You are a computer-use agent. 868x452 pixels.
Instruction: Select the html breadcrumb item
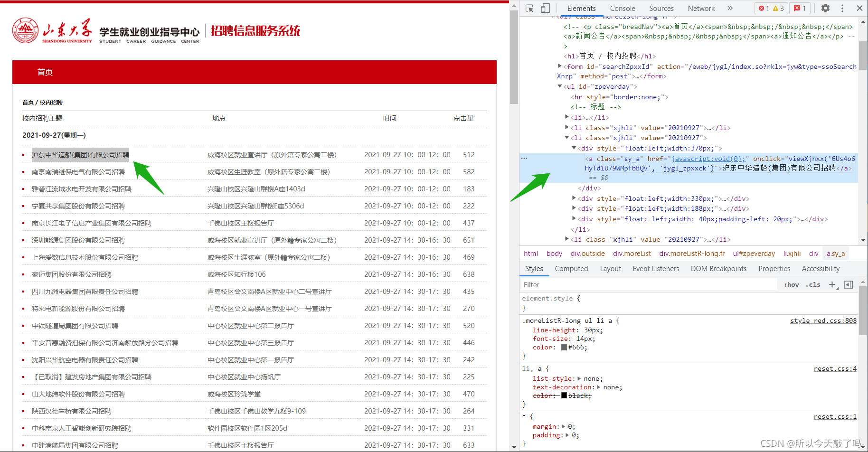coord(531,254)
